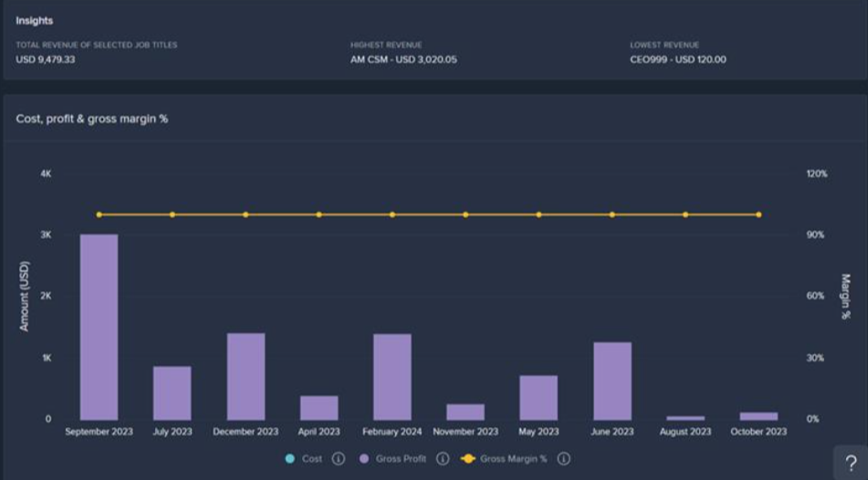Hide Gross Profit series via legend label
The image size is (868, 480).
[402, 459]
